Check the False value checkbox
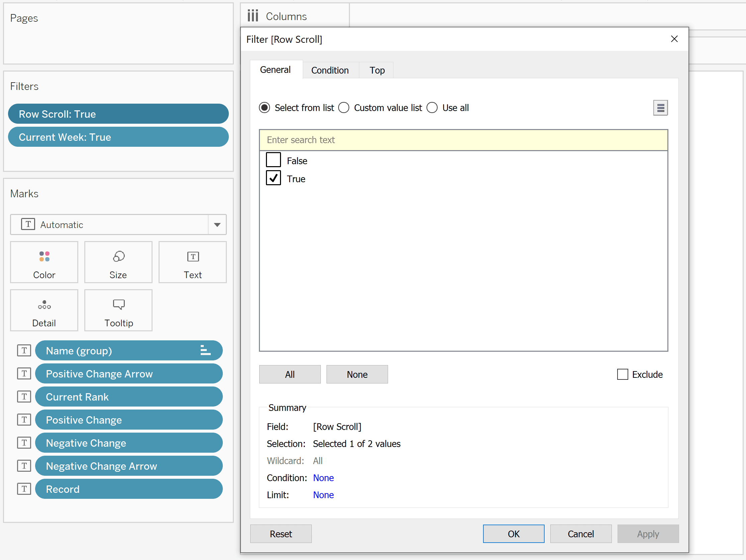The width and height of the screenshot is (746, 560). [x=273, y=160]
